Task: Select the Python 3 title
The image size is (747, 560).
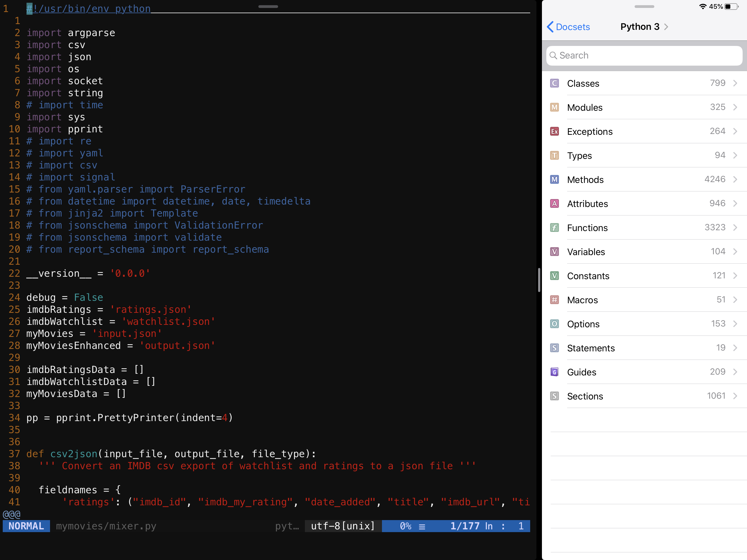Action: [x=640, y=27]
